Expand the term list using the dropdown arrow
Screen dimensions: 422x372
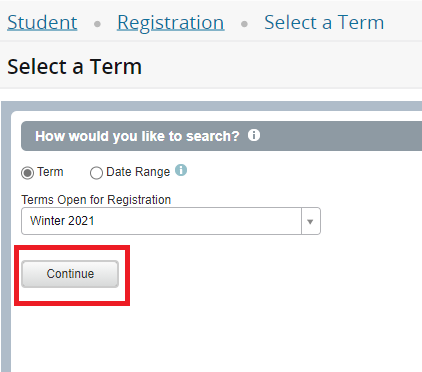[x=310, y=221]
